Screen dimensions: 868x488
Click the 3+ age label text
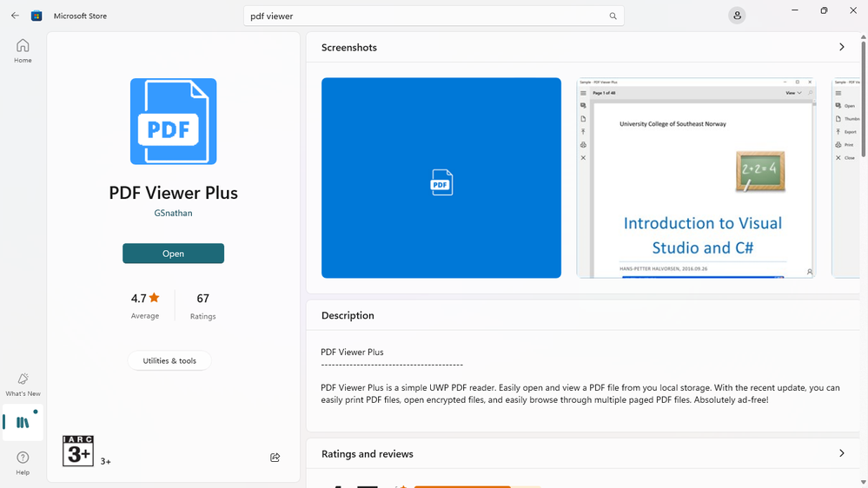coord(105,461)
